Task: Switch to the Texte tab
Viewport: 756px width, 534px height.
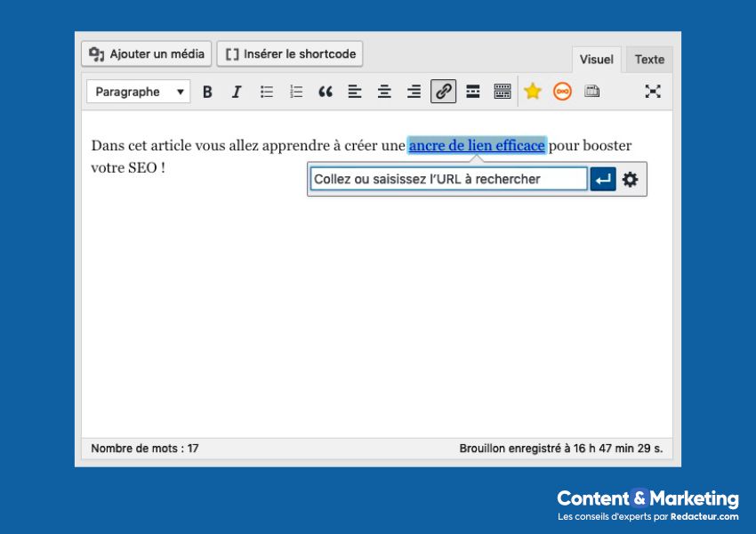Action: (x=649, y=60)
